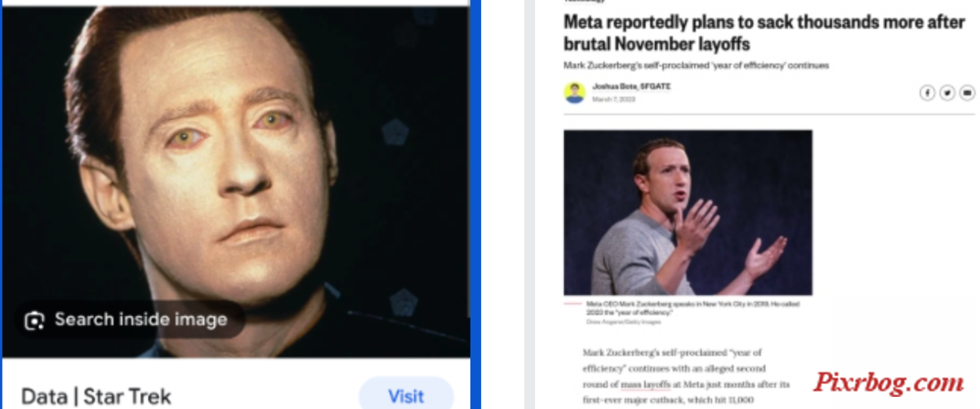Click the March 7 publication date

coord(613,99)
